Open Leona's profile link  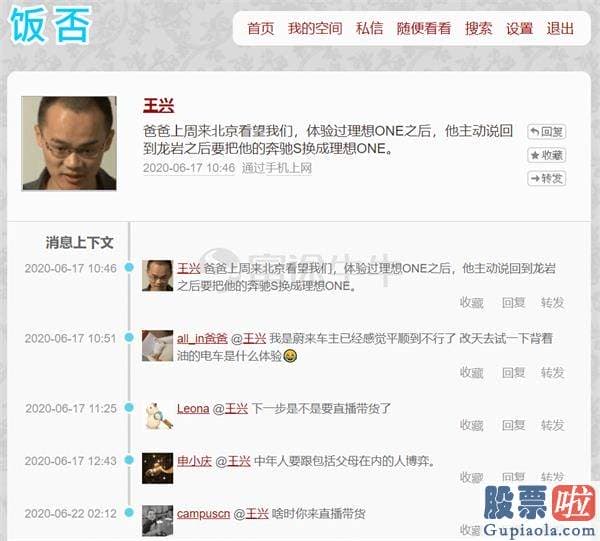[x=193, y=409]
